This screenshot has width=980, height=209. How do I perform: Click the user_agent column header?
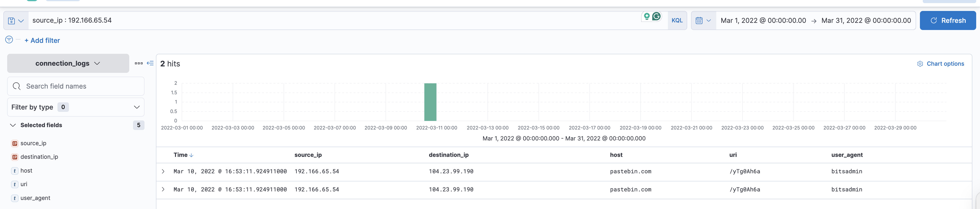tap(847, 155)
